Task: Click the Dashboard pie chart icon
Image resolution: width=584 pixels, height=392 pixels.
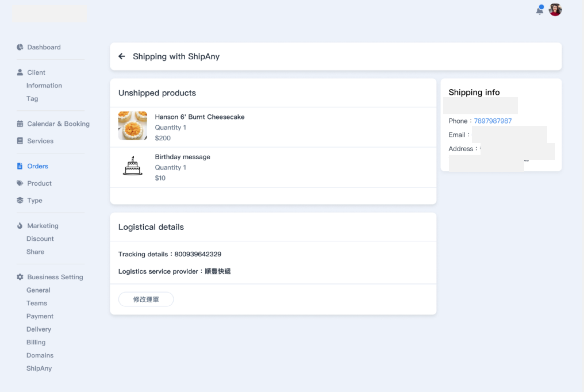Action: (20, 47)
